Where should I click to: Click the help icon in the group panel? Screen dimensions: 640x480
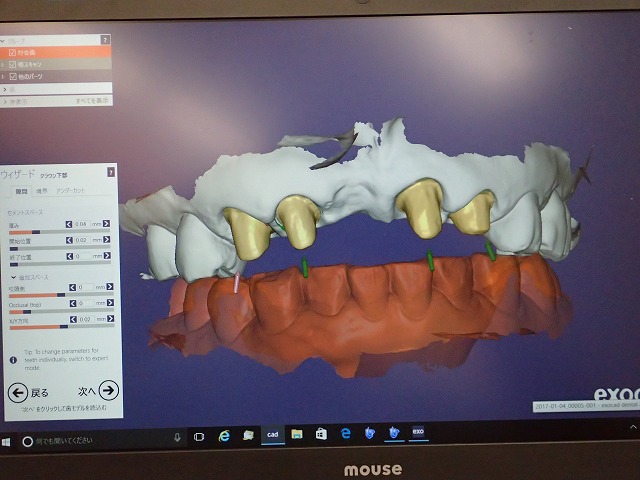pos(107,40)
